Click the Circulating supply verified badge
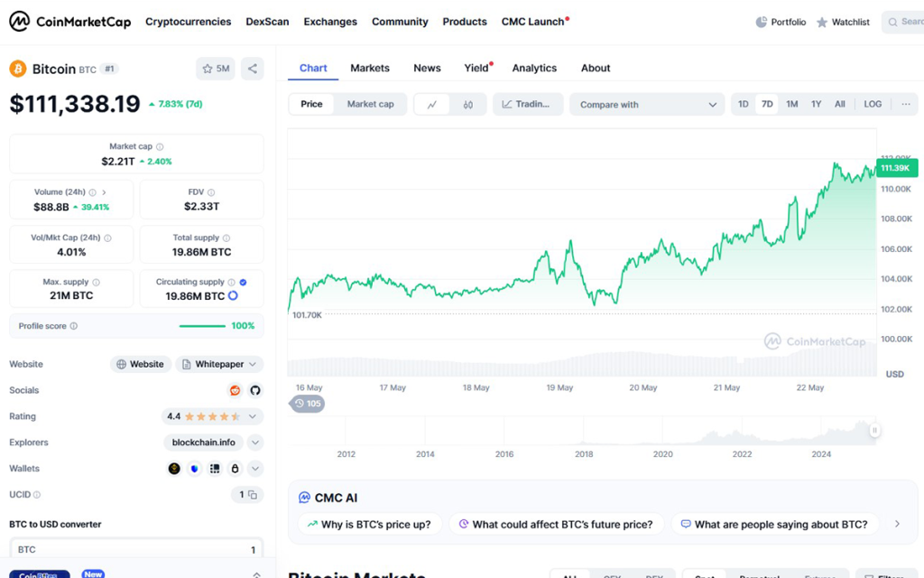This screenshot has width=924, height=578. pos(244,282)
